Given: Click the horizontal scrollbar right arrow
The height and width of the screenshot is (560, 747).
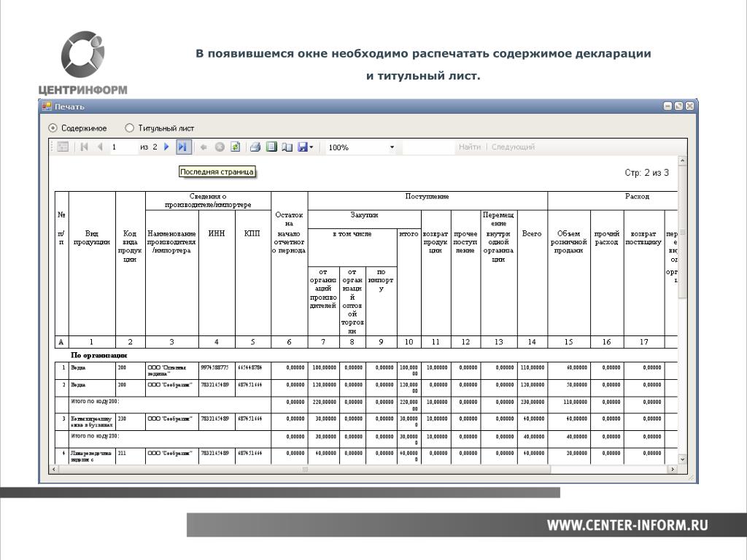Looking at the screenshot, I should pos(672,469).
